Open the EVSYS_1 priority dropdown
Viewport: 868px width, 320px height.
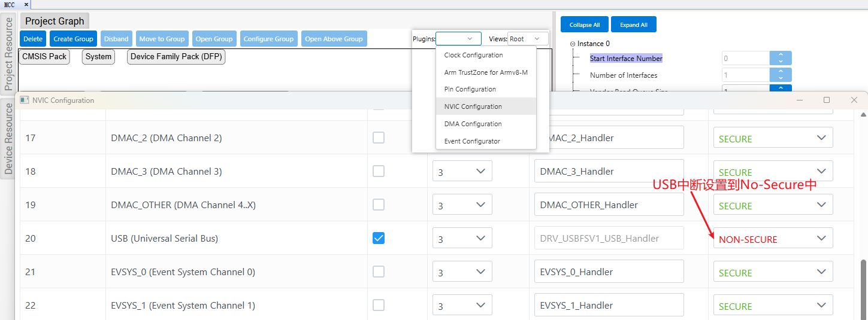coord(462,305)
